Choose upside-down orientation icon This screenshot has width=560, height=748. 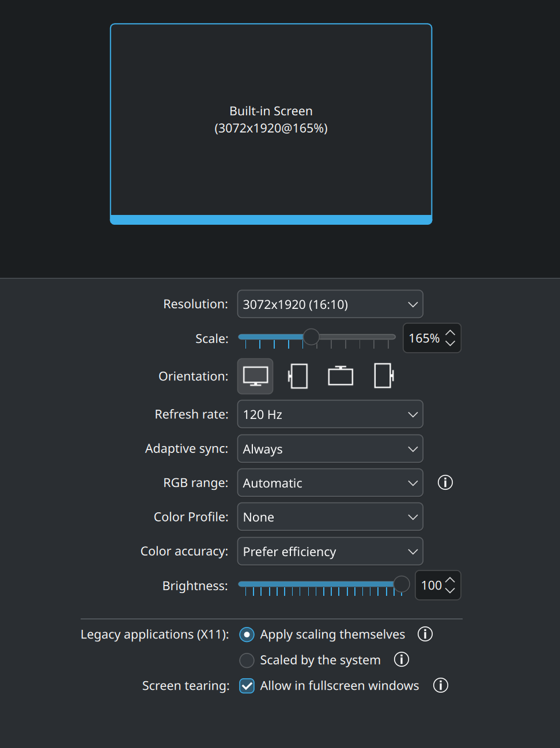[x=340, y=376]
